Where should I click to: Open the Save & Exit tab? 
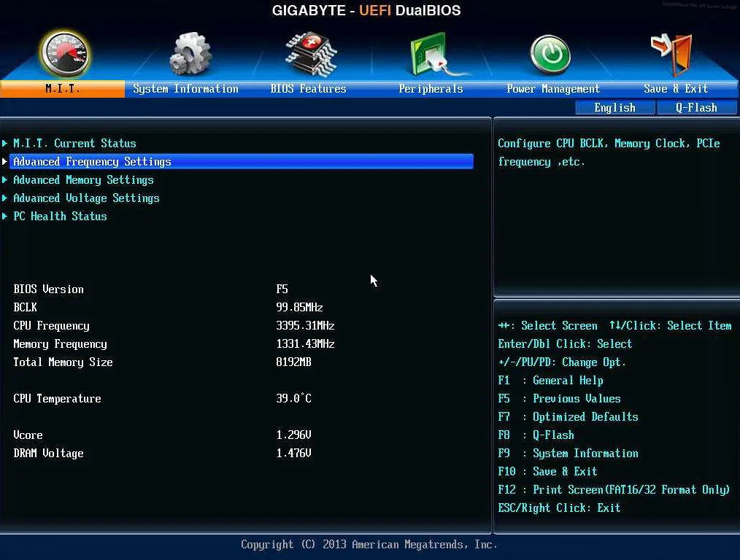coord(675,89)
